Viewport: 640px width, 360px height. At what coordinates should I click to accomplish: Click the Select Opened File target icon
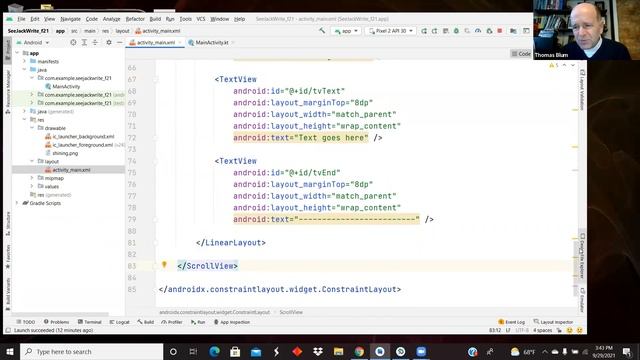click(x=73, y=42)
